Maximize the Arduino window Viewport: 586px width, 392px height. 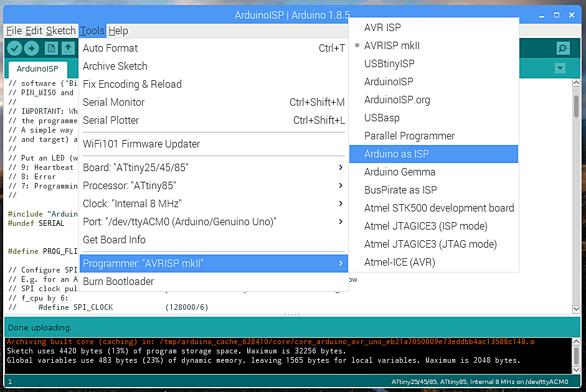(557, 15)
